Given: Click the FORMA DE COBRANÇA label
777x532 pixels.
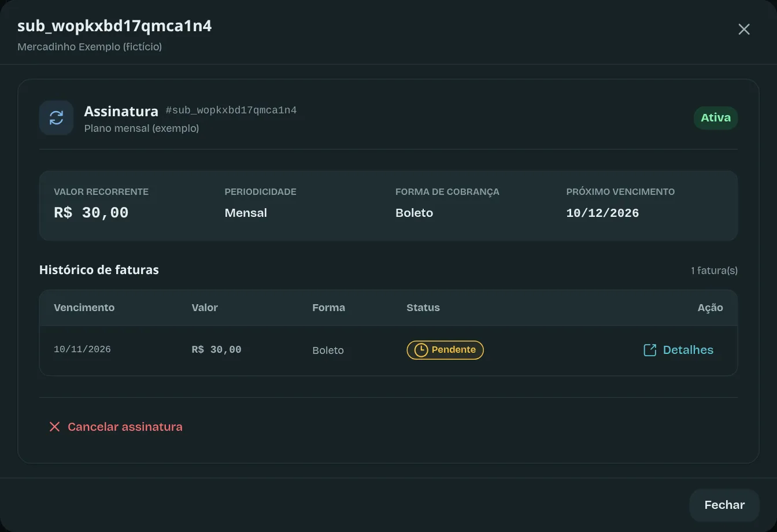Looking at the screenshot, I should 447,192.
